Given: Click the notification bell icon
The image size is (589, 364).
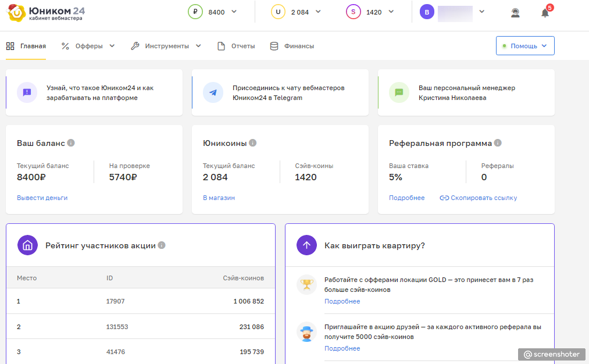Looking at the screenshot, I should coord(545,13).
